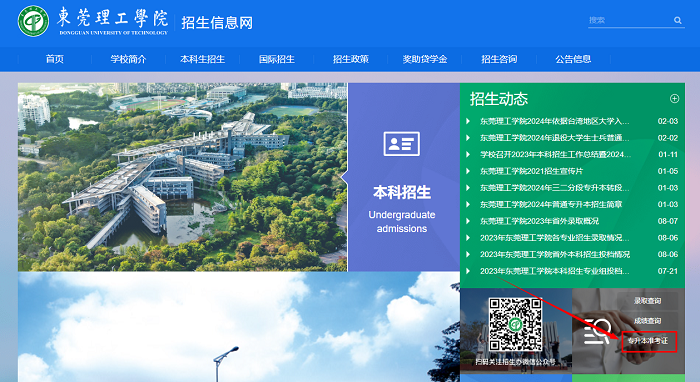
Task: Click the WeChat QR code image
Action: (515, 324)
